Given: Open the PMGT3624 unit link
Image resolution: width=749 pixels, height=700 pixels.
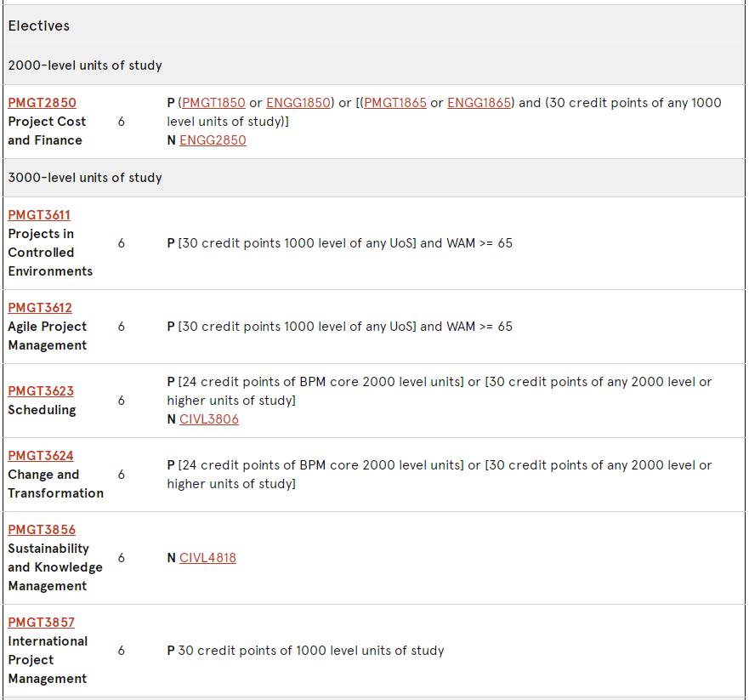Looking at the screenshot, I should click(x=41, y=456).
